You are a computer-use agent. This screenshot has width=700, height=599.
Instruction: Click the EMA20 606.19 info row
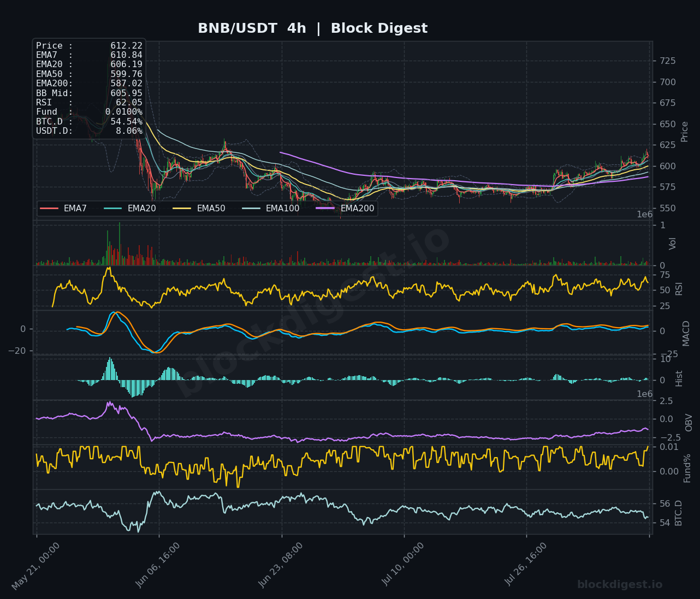(89, 64)
